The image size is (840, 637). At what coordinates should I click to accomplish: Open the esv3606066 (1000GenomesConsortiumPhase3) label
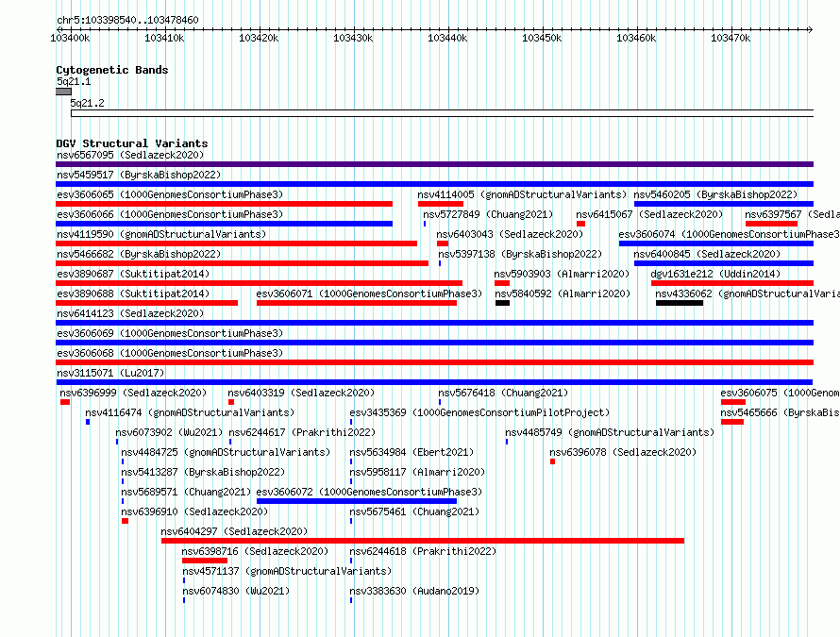click(170, 214)
